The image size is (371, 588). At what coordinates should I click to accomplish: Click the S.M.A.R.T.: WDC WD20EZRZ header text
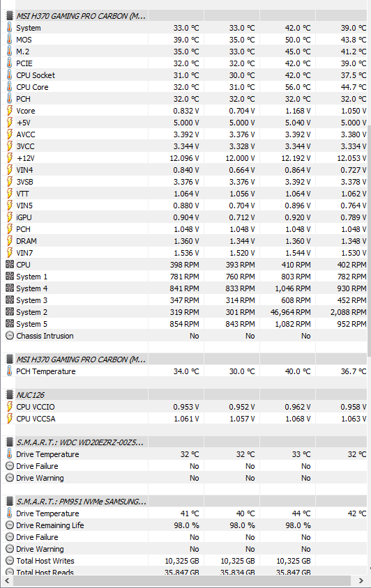pyautogui.click(x=79, y=442)
